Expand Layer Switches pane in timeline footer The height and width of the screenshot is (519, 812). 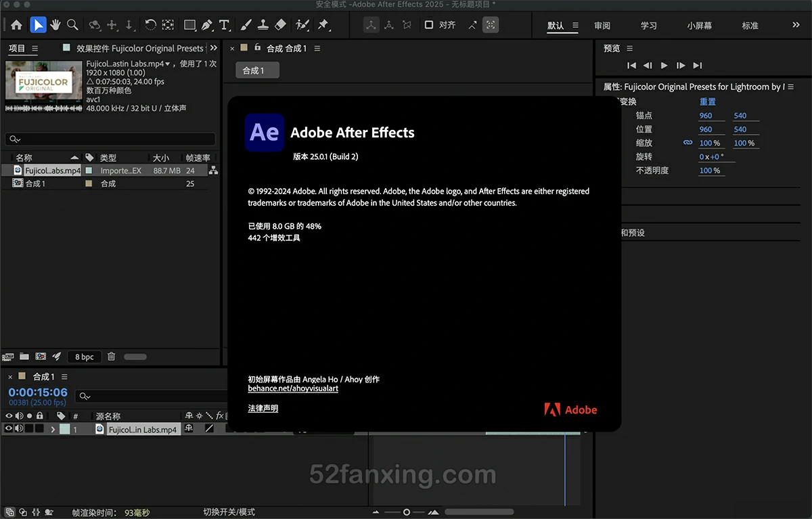[9, 512]
